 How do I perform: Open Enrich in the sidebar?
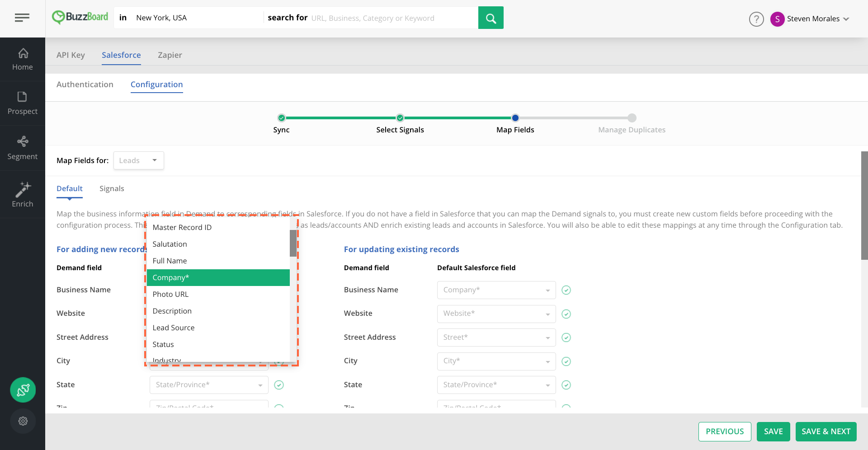click(23, 195)
